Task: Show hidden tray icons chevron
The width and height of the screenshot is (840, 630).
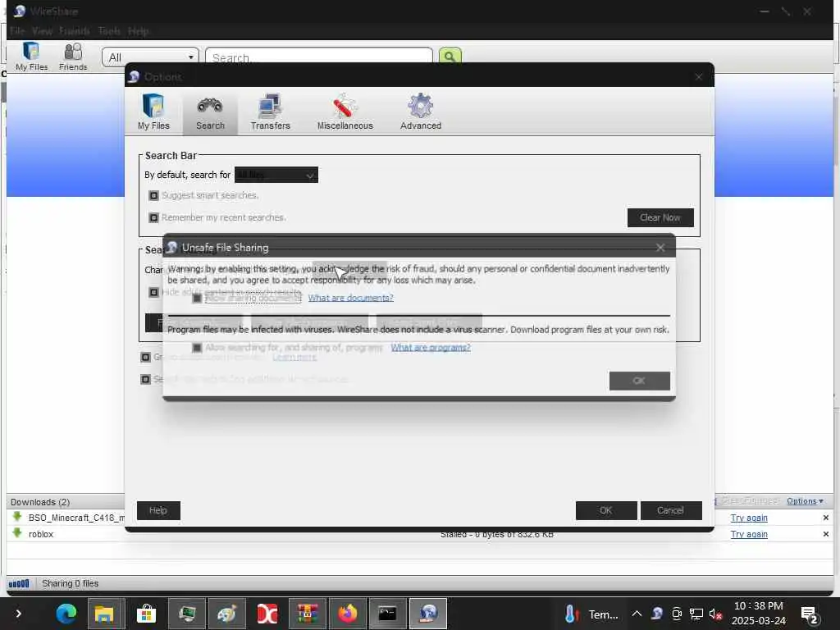Action: point(637,614)
